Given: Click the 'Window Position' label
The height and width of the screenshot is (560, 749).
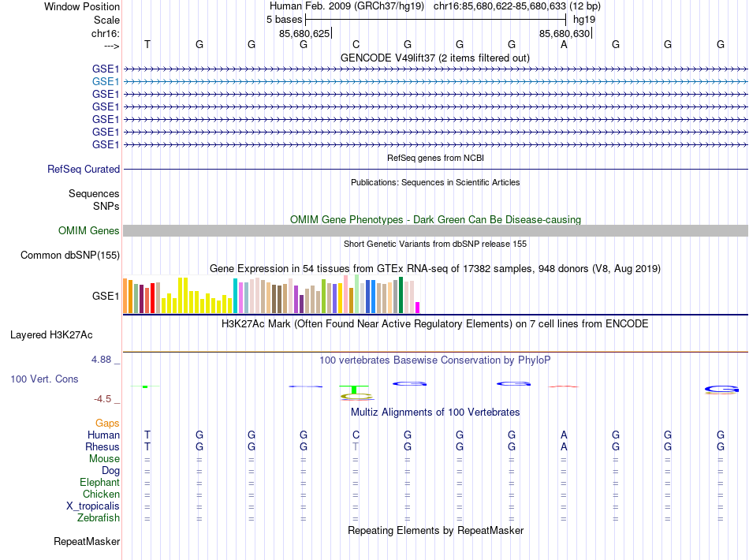Looking at the screenshot, I should tap(82, 6).
